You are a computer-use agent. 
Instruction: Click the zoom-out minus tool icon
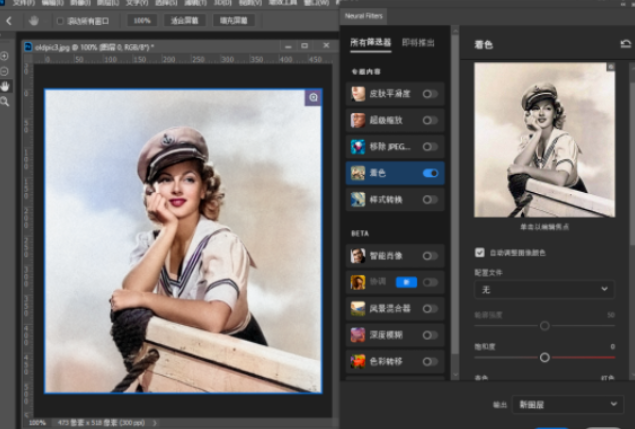[x=5, y=70]
